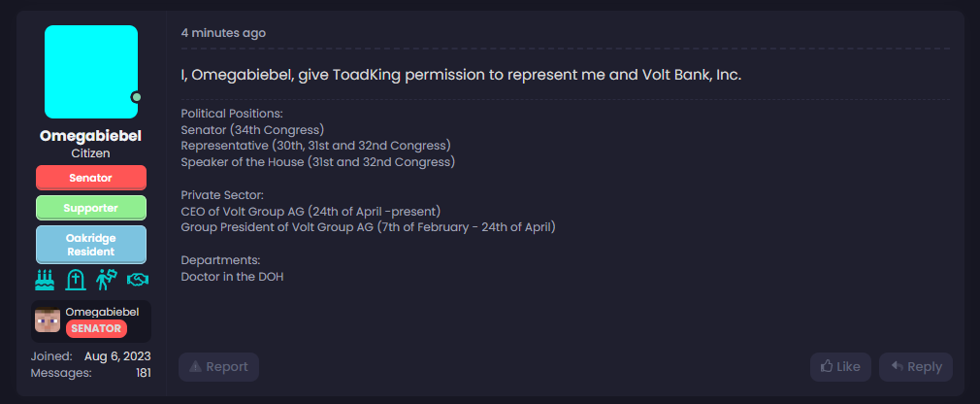
Task: Click the warning triangle icon on Report
Action: click(195, 367)
